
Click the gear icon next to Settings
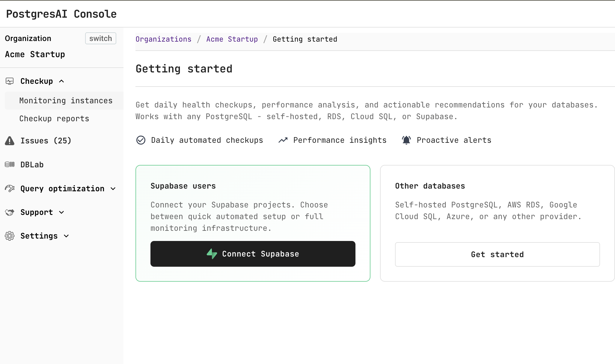[x=9, y=236]
